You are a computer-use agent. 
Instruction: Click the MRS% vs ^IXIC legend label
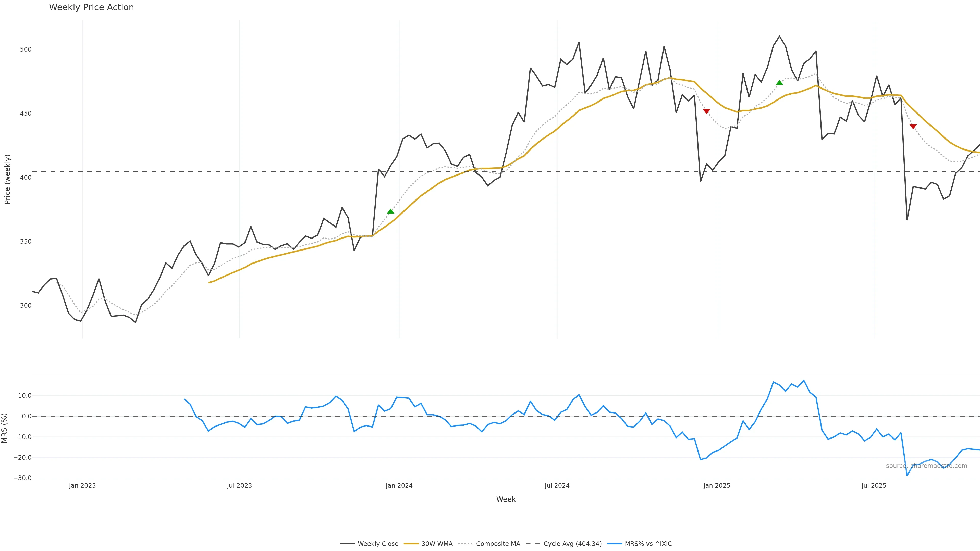pyautogui.click(x=648, y=544)
